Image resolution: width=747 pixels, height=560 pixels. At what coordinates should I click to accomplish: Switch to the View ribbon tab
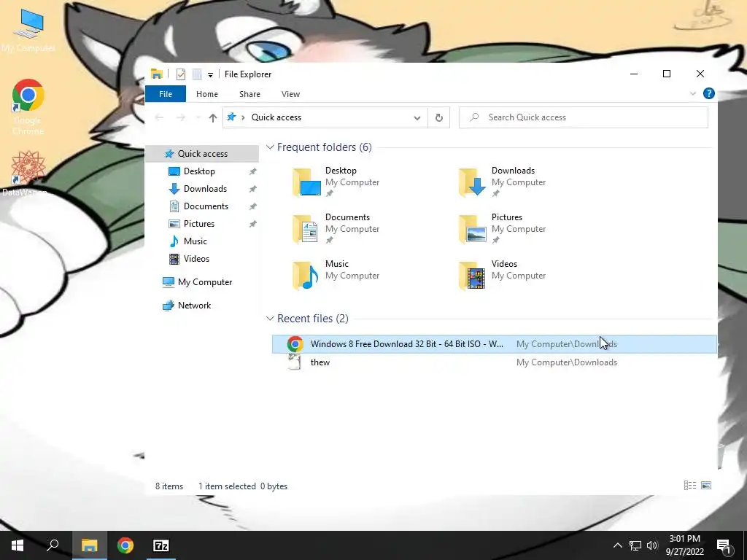pos(290,94)
